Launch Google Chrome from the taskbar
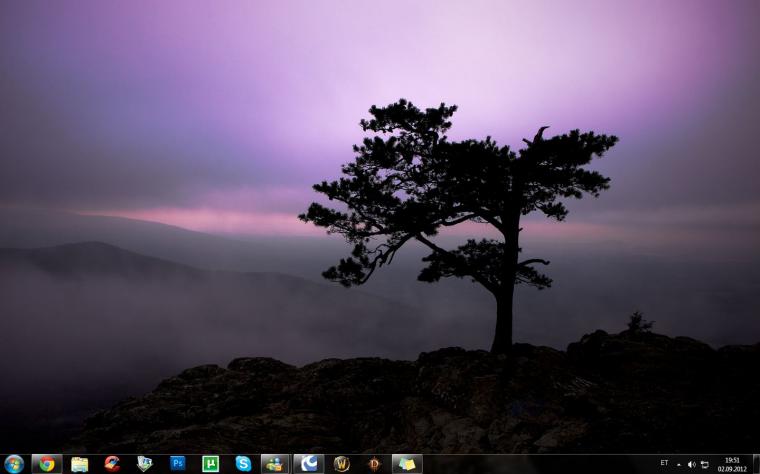Image resolution: width=760 pixels, height=474 pixels. coord(47,464)
